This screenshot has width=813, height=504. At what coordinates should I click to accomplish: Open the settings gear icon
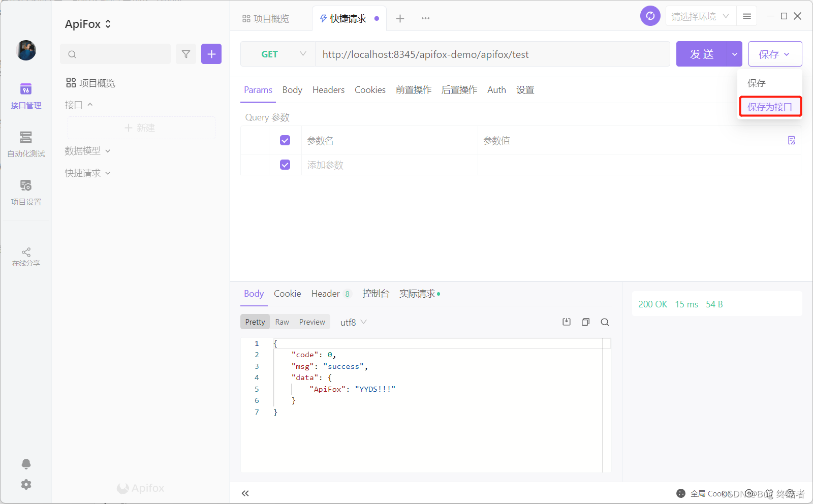tap(26, 485)
